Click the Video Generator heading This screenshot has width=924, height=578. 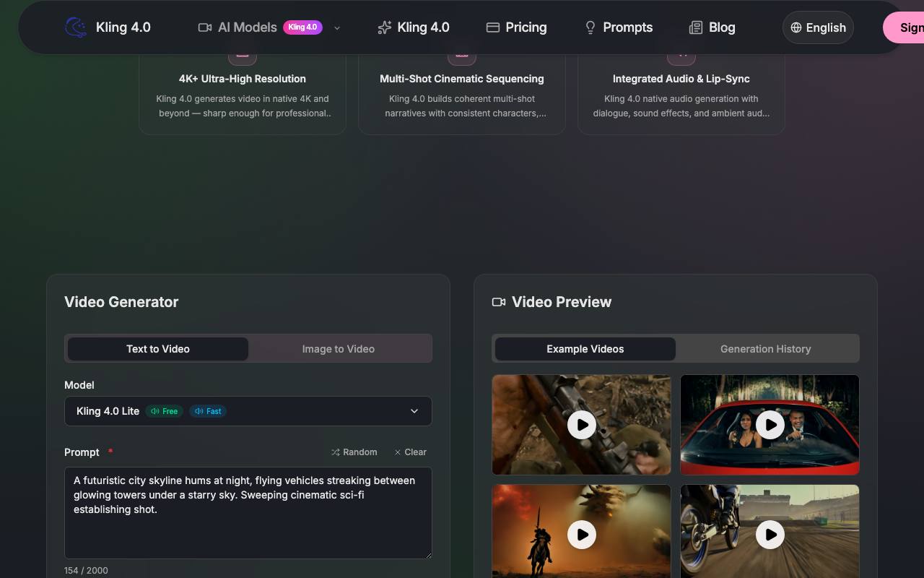pos(121,302)
